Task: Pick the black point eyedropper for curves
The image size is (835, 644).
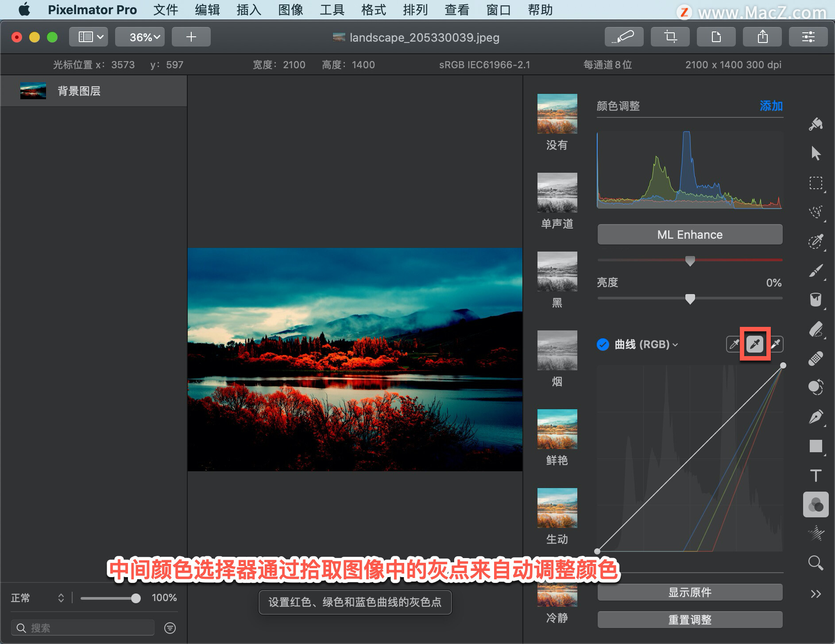Action: pos(734,344)
